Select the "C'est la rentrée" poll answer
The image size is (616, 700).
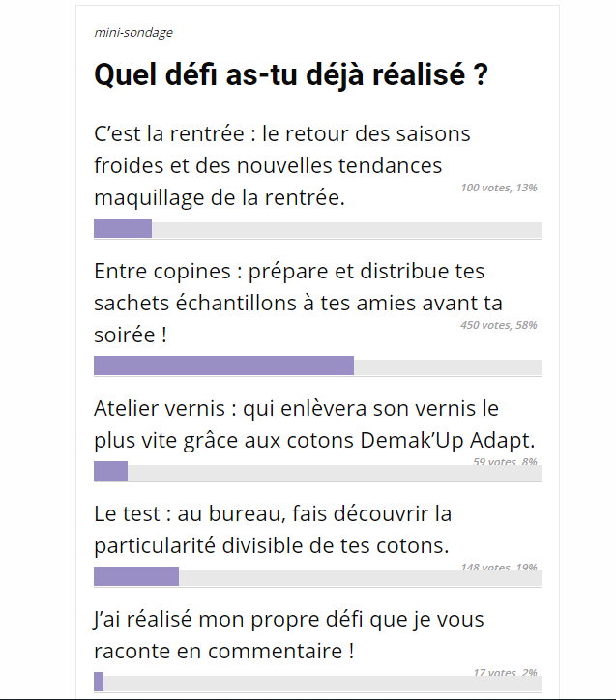coord(282,165)
